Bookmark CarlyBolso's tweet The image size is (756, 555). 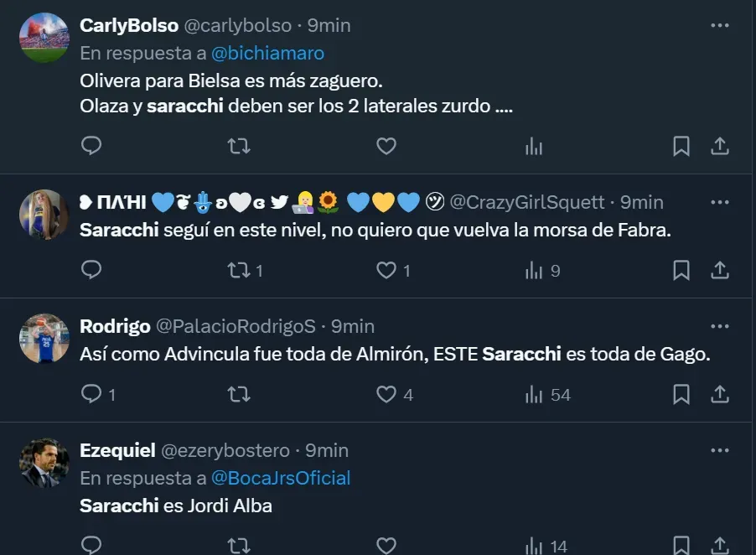click(x=681, y=147)
